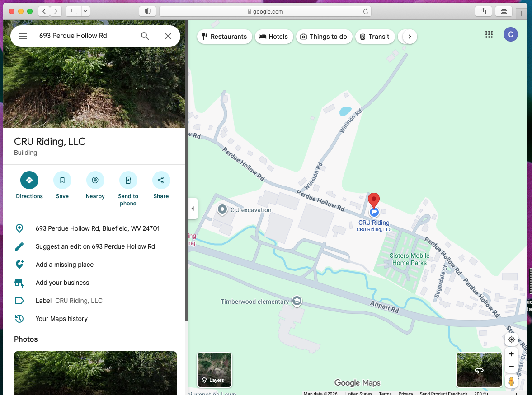This screenshot has height=395, width=532.
Task: Go forward in Safari
Action: click(56, 11)
